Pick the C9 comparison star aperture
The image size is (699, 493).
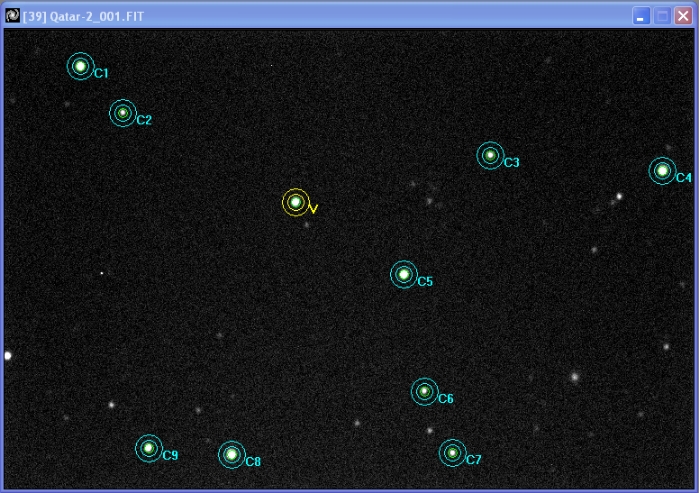click(148, 448)
